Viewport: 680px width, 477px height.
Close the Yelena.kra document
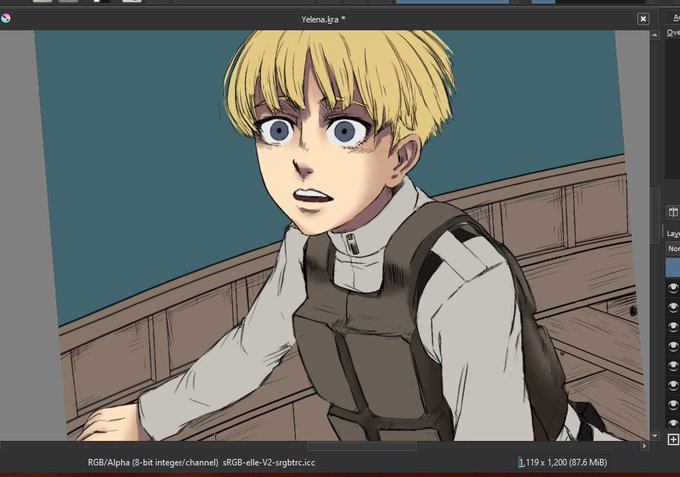click(643, 19)
